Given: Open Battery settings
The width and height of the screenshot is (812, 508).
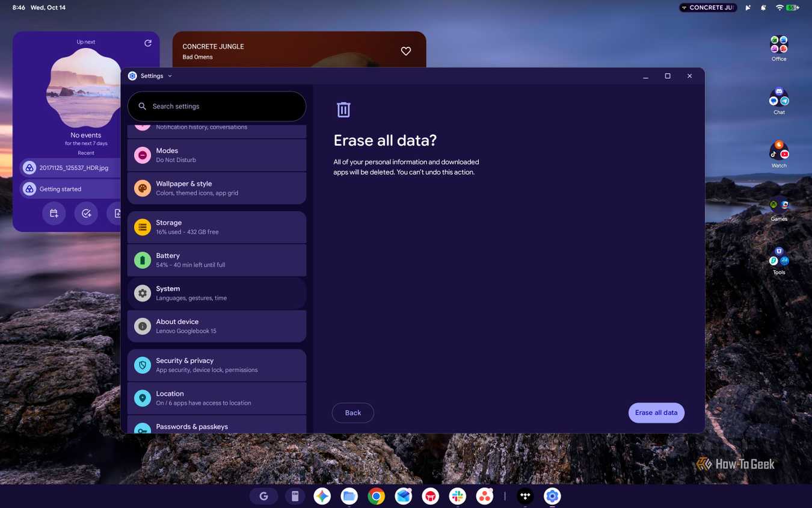Looking at the screenshot, I should click(x=217, y=260).
